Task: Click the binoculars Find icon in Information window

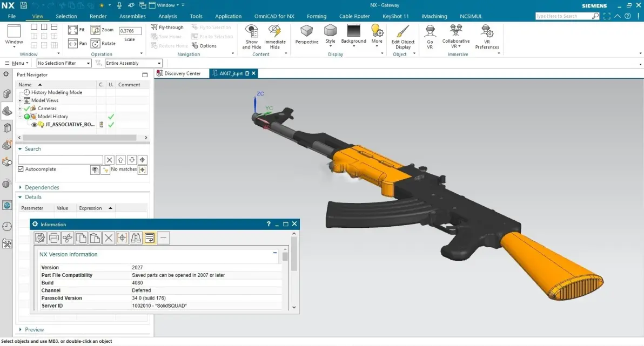Action: pos(136,238)
